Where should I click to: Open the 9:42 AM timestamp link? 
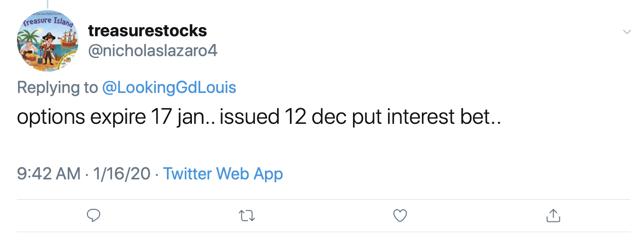pos(49,173)
